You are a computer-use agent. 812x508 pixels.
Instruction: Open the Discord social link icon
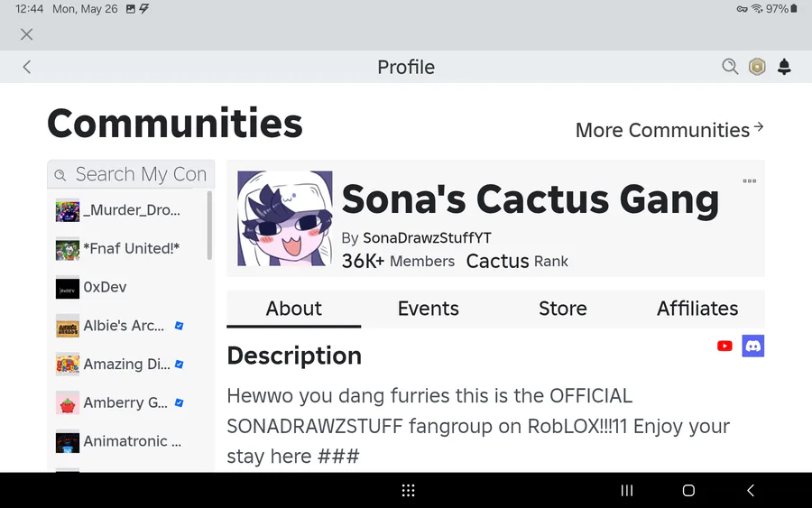pos(753,346)
